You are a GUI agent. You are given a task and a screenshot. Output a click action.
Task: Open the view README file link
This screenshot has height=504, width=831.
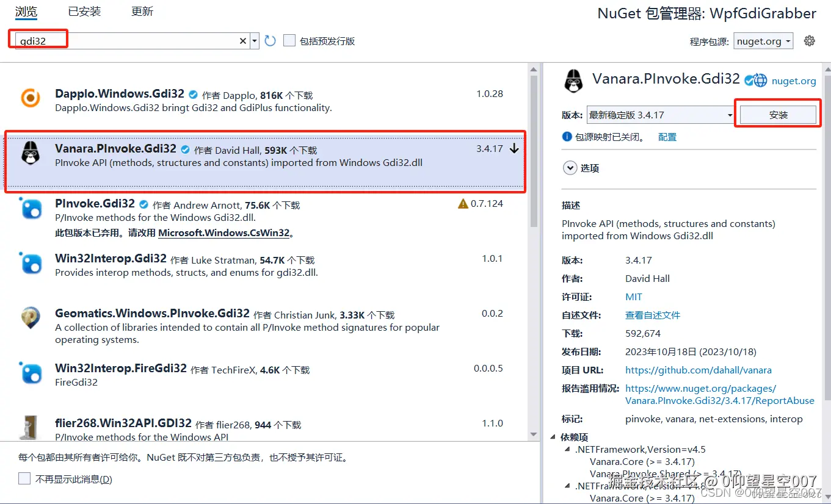pos(653,315)
